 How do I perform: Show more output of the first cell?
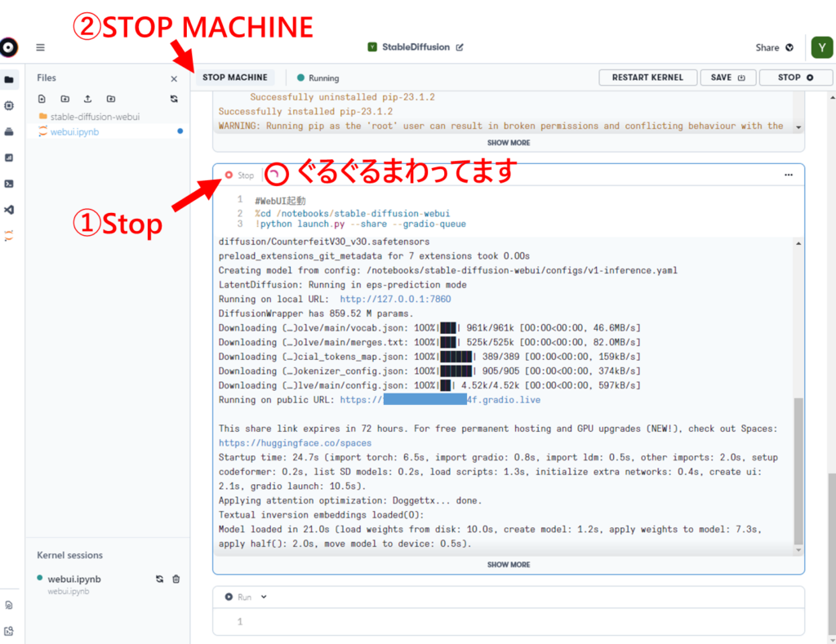coord(508,143)
